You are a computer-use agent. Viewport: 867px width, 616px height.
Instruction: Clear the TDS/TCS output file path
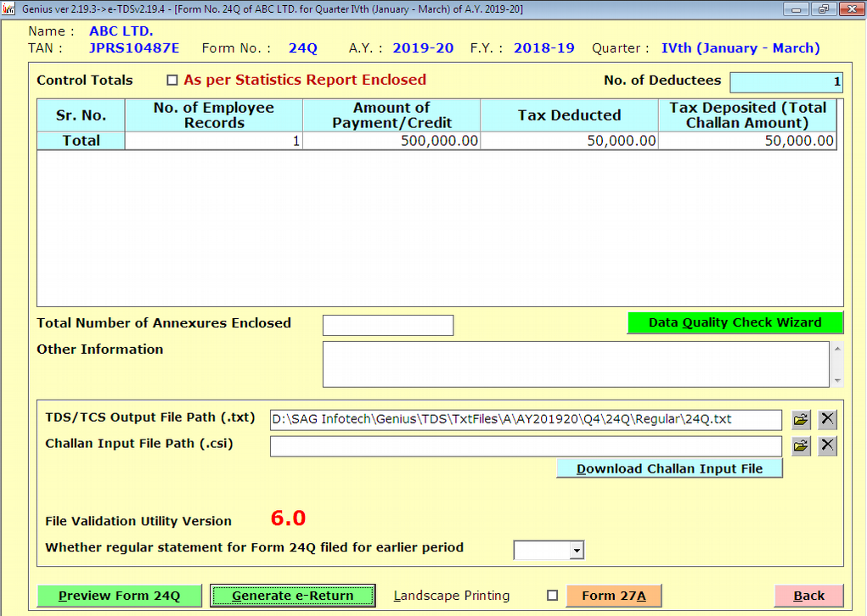828,419
